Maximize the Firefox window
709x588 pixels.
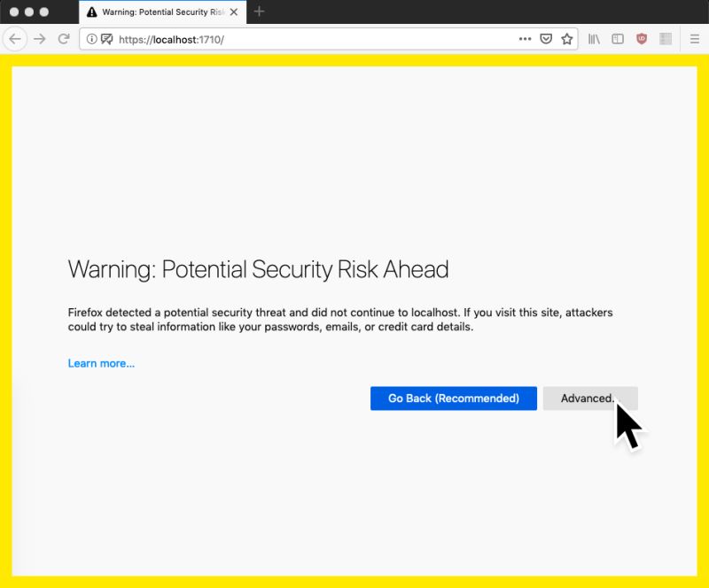(x=43, y=12)
